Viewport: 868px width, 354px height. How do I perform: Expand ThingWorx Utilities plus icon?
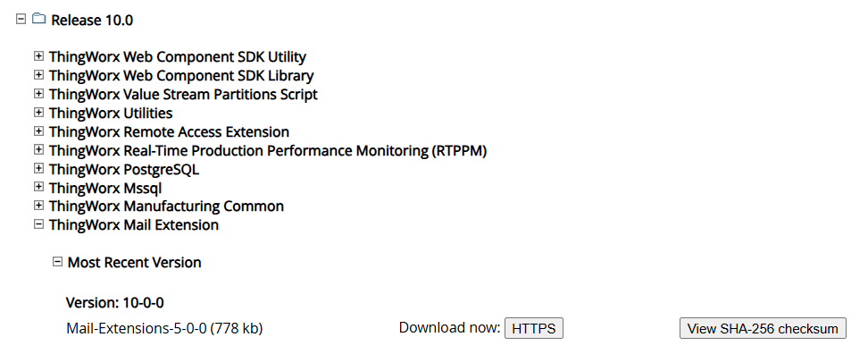(38, 112)
